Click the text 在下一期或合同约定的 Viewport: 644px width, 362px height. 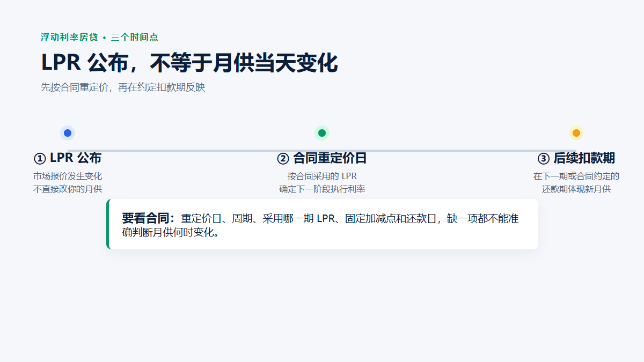576,176
